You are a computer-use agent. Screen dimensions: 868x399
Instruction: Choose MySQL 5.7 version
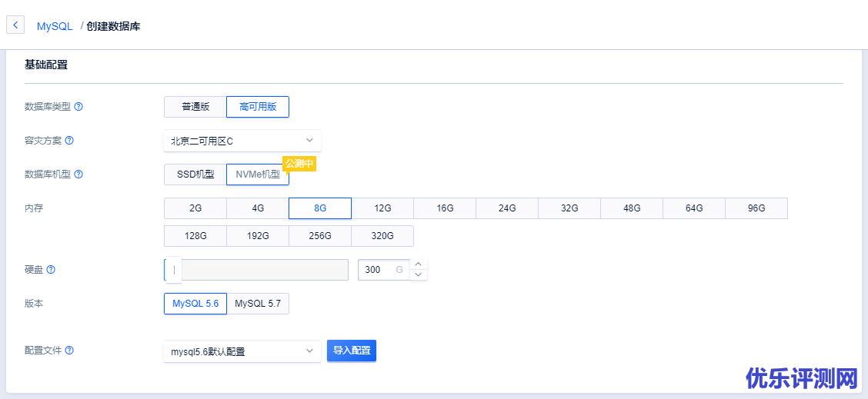(x=258, y=304)
